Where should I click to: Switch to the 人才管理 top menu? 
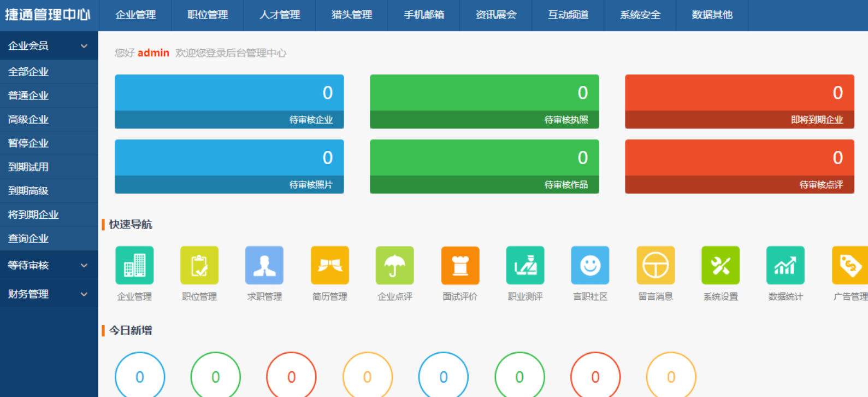(280, 15)
